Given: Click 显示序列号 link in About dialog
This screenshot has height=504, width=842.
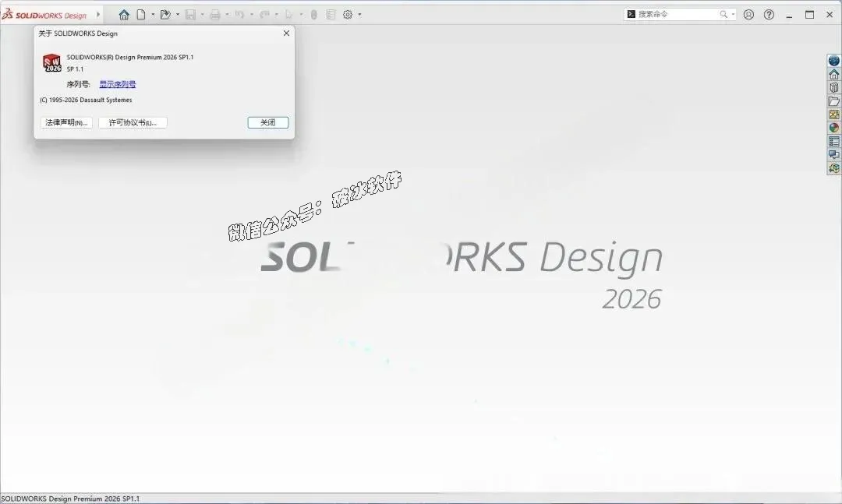Looking at the screenshot, I should pos(118,84).
